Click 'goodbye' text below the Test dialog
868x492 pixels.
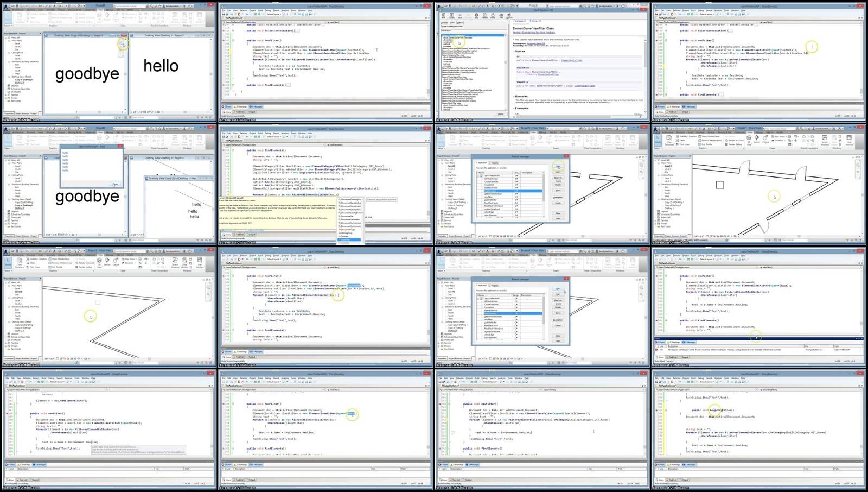click(x=87, y=196)
